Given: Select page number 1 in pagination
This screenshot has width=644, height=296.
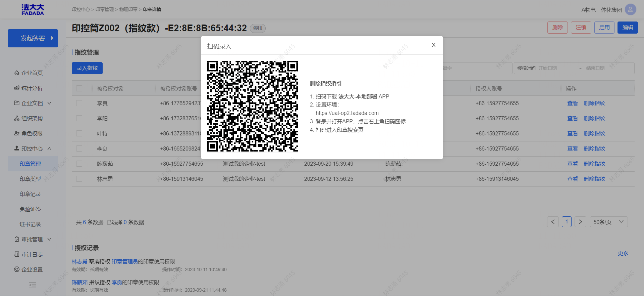Looking at the screenshot, I should pos(567,222).
